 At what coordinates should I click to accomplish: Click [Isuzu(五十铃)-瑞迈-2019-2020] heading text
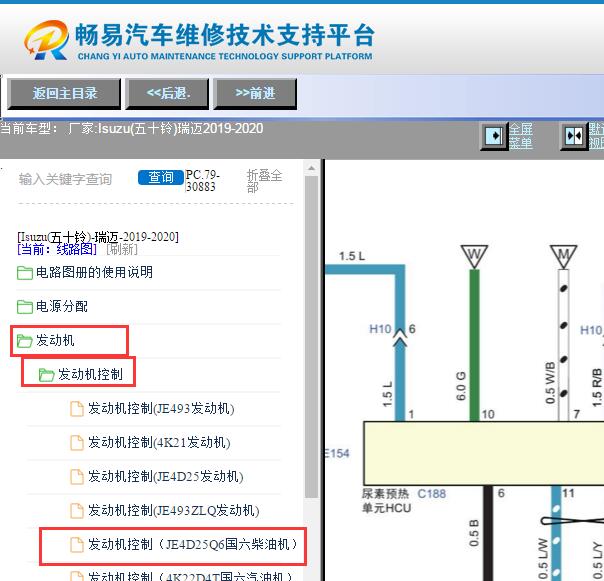(98, 236)
